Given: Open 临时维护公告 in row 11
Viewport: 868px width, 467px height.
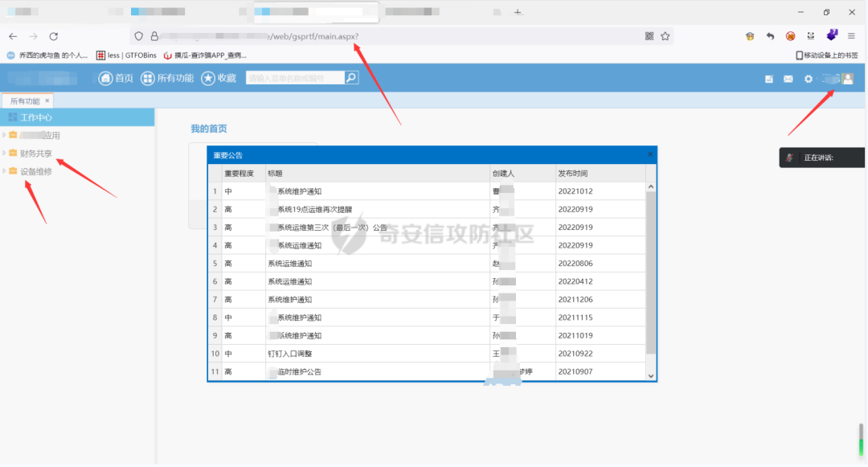Looking at the screenshot, I should click(299, 372).
